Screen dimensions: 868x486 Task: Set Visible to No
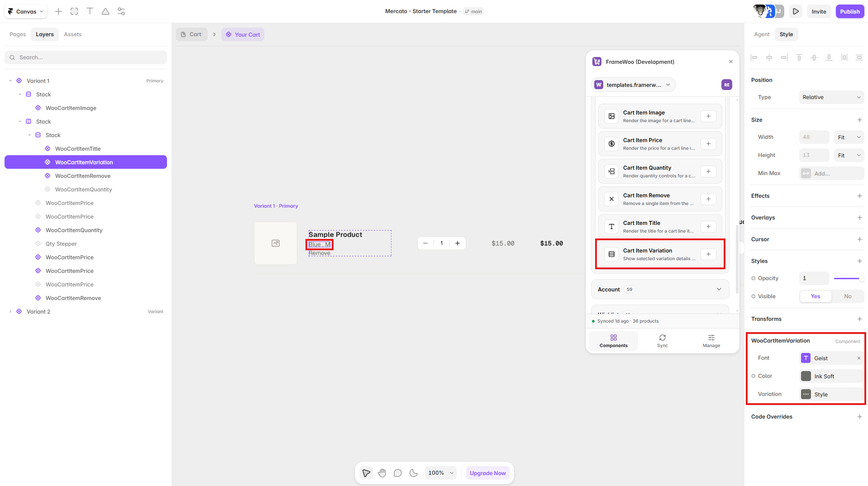[x=848, y=296]
